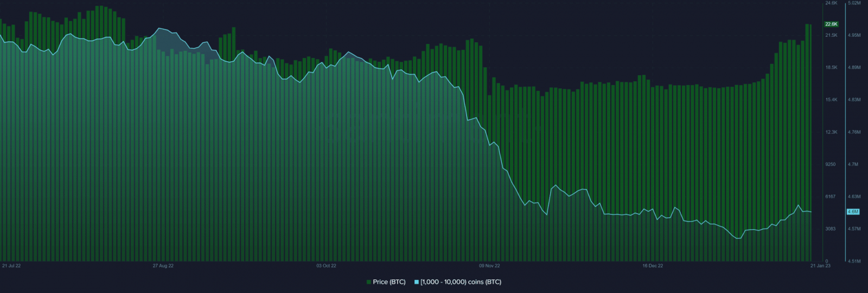Screen dimensions: 868x293
Task: Select the 21 Jul 22 date label
Action: pyautogui.click(x=11, y=266)
